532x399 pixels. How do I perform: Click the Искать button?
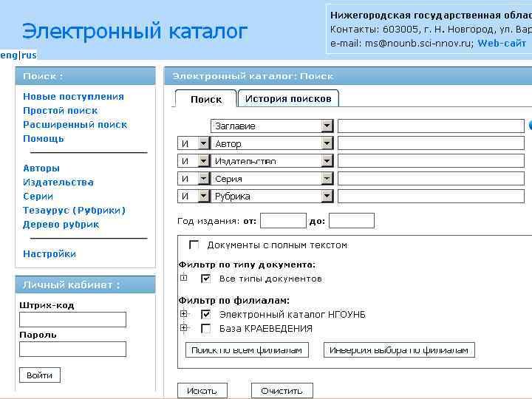(202, 391)
